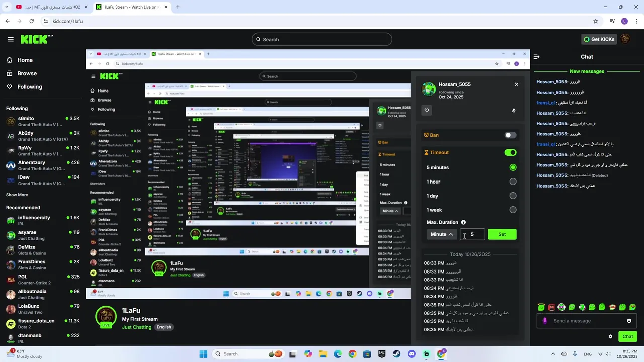Image resolution: width=644 pixels, height=362 pixels.
Task: Click the mute user icon in user card
Action: click(x=514, y=110)
